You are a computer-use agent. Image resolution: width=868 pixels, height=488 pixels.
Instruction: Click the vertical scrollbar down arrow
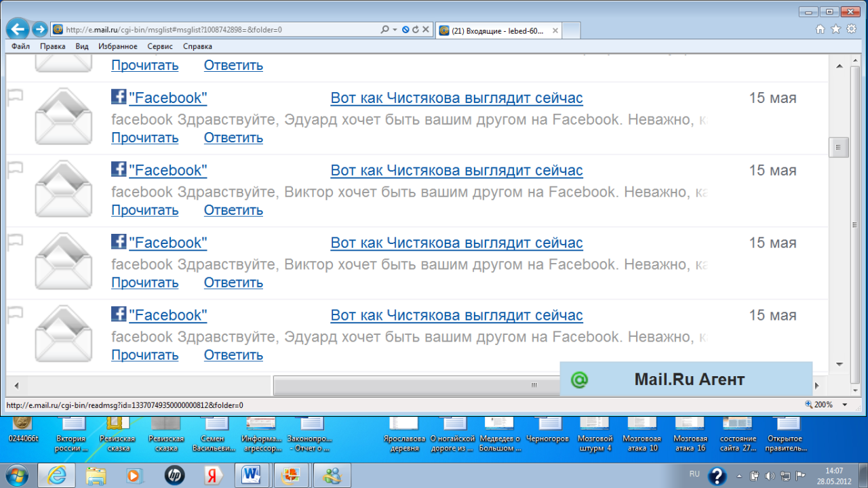(838, 363)
